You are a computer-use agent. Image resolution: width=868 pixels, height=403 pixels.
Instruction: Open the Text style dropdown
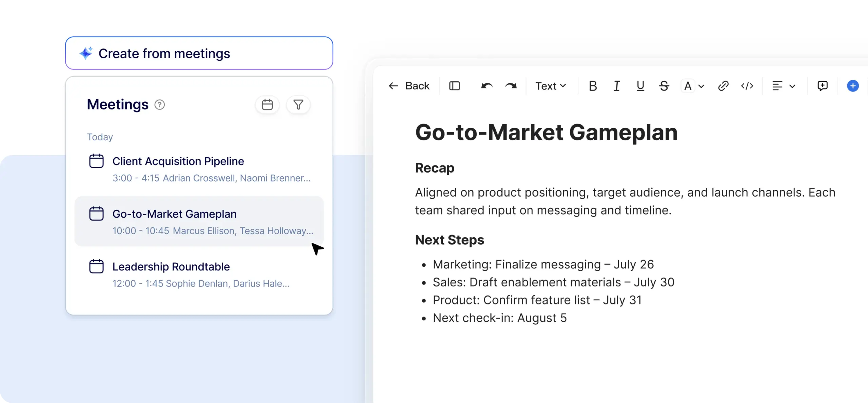(551, 86)
